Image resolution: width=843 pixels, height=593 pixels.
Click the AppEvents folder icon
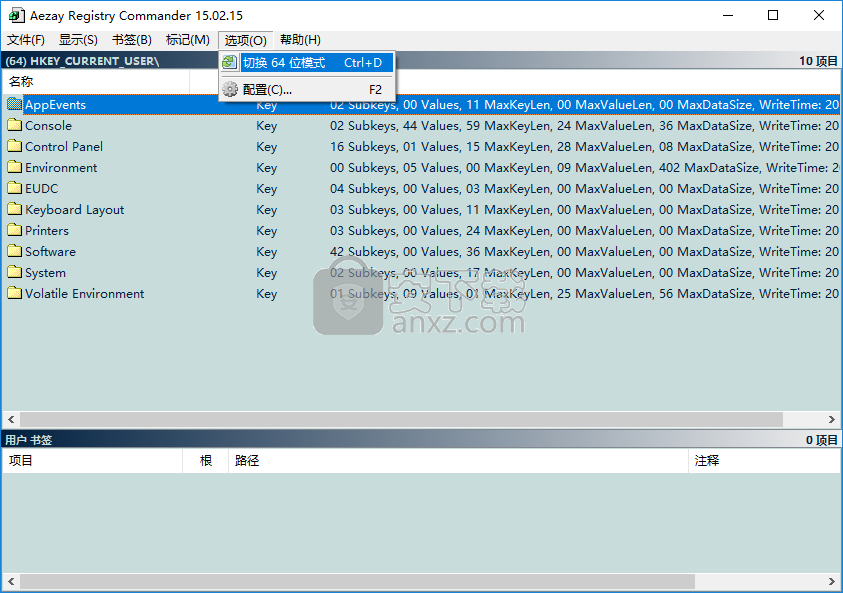[x=15, y=104]
